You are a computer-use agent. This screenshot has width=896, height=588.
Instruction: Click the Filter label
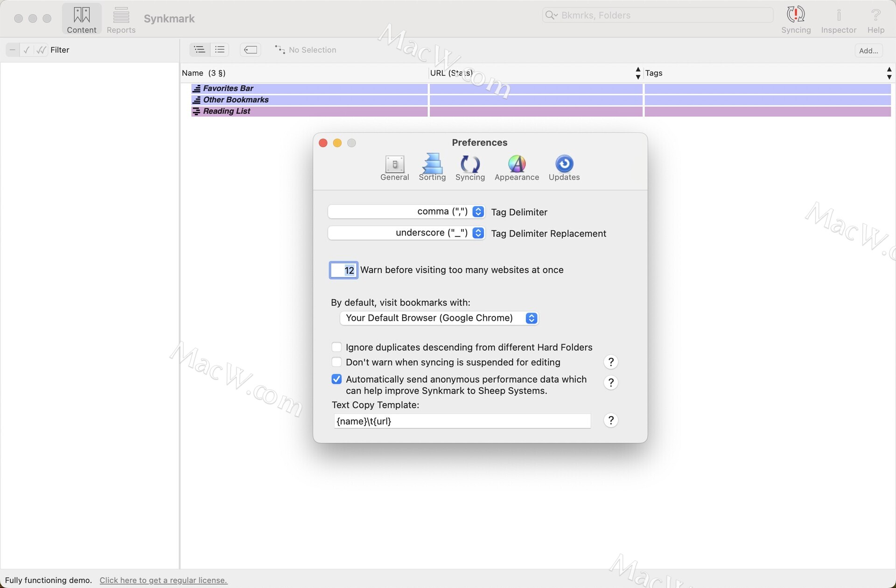pyautogui.click(x=60, y=50)
